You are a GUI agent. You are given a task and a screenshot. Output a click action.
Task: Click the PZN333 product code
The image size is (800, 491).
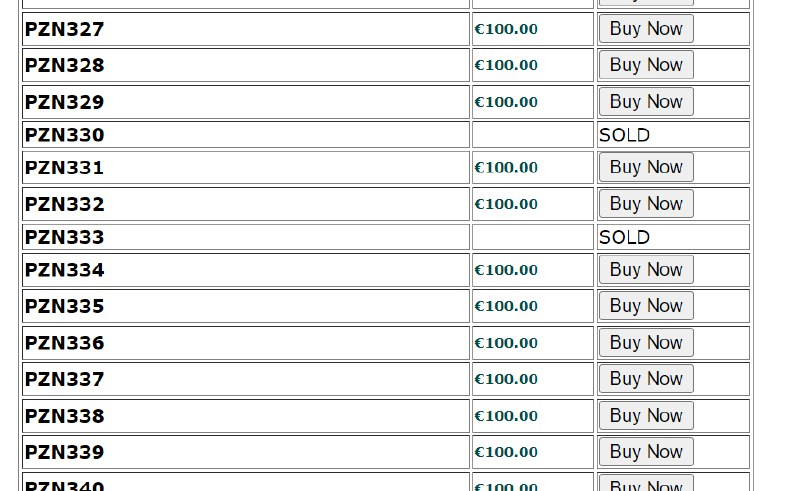(x=65, y=237)
